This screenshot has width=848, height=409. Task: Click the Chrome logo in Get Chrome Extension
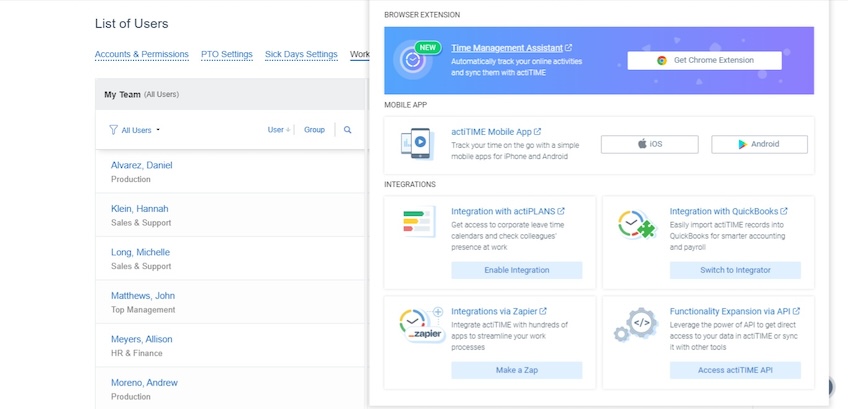click(662, 61)
